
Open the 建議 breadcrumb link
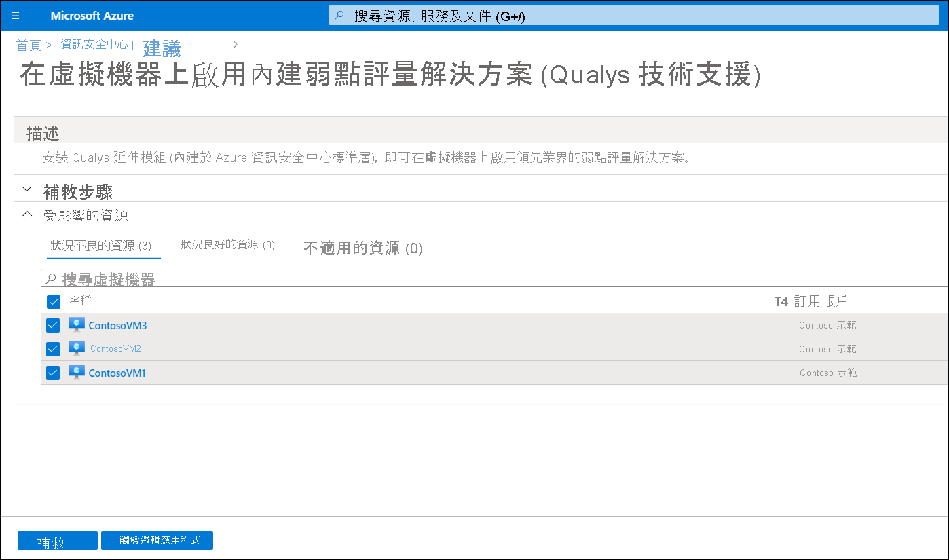click(162, 49)
